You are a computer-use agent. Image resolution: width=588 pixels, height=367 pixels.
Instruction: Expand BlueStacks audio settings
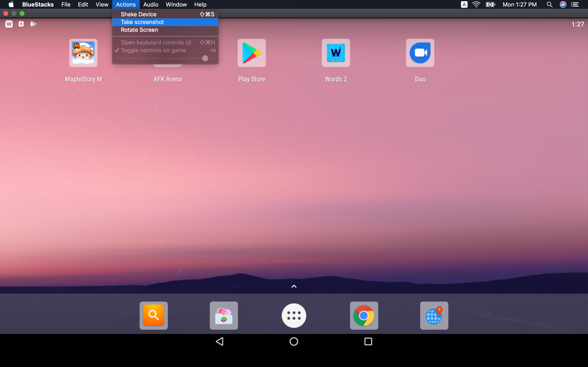click(150, 5)
